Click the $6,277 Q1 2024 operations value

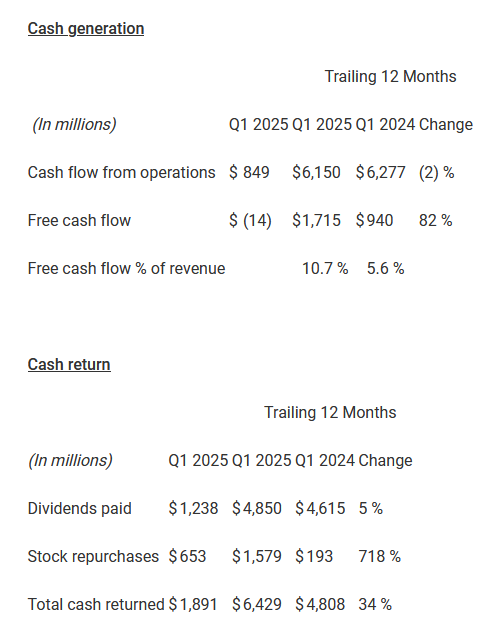(380, 173)
